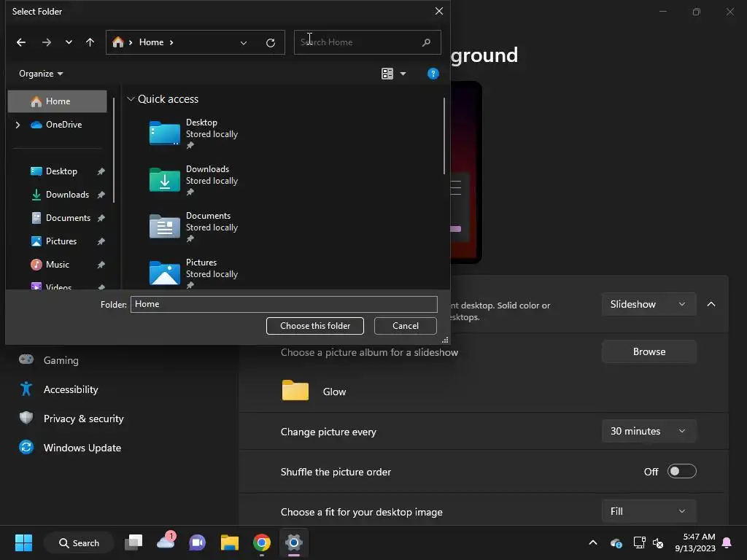Viewport: 747px width, 560px height.
Task: Open Slideshow background type dropdown
Action: pyautogui.click(x=649, y=304)
